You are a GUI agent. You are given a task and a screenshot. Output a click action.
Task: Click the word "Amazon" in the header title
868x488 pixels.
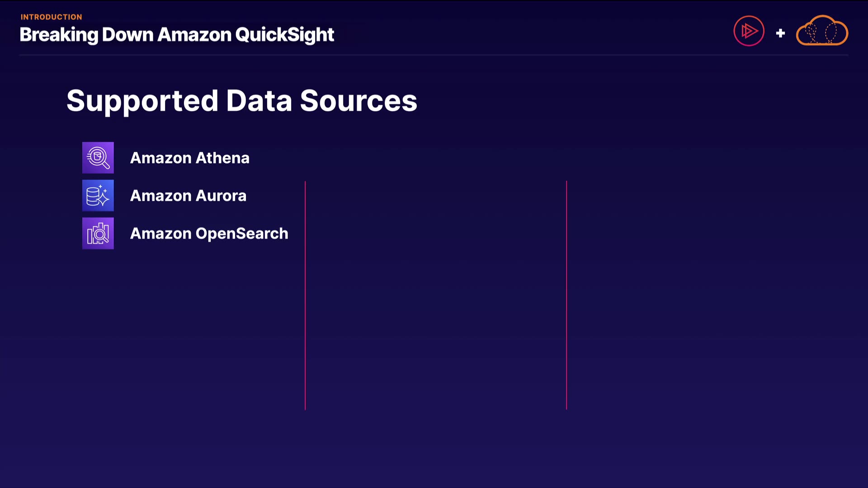[x=194, y=35]
